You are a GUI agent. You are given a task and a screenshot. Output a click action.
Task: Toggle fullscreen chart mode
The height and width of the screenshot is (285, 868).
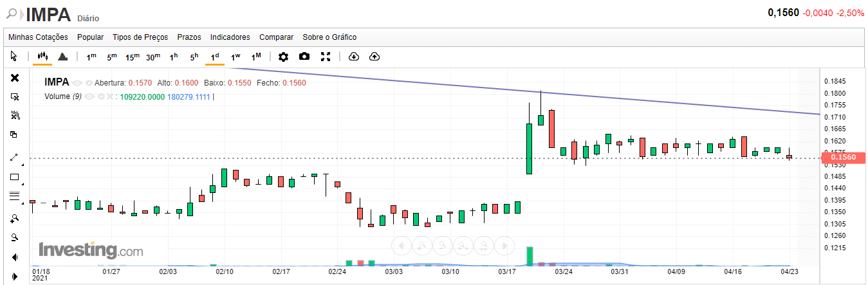tap(326, 57)
